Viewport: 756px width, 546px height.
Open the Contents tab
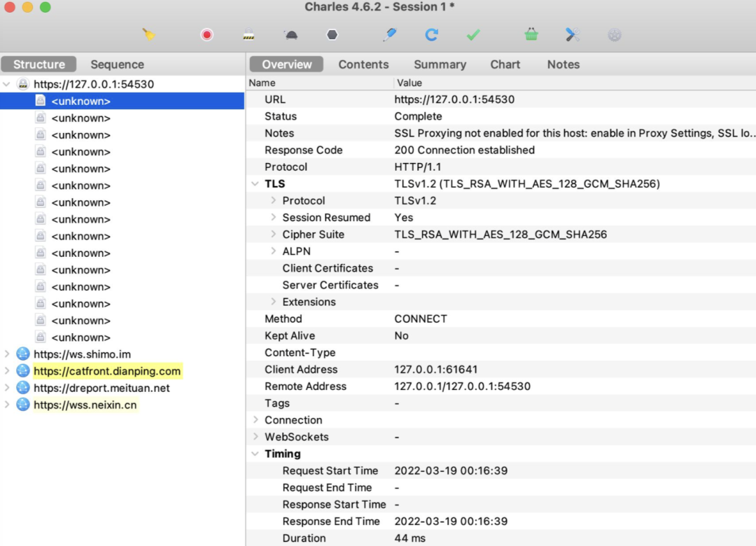[363, 64]
